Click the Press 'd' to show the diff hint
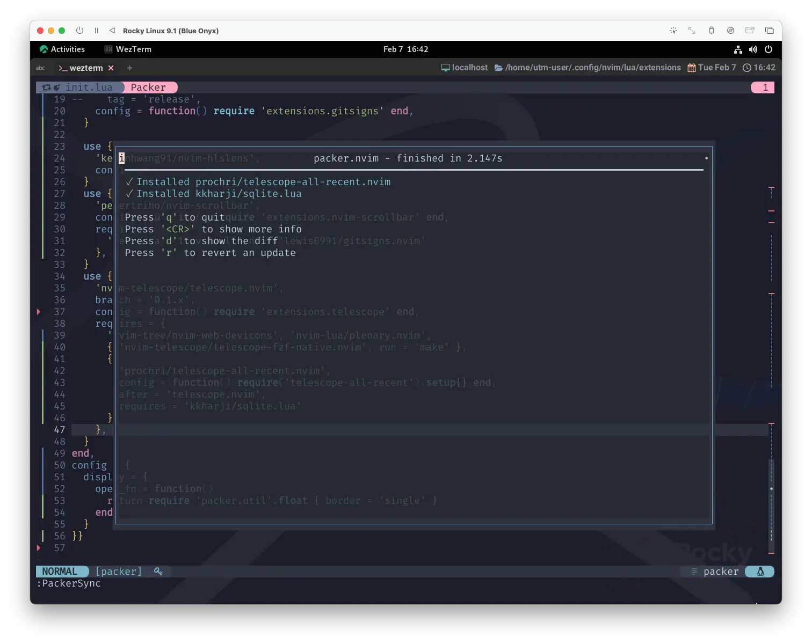This screenshot has height=644, width=812. [201, 241]
